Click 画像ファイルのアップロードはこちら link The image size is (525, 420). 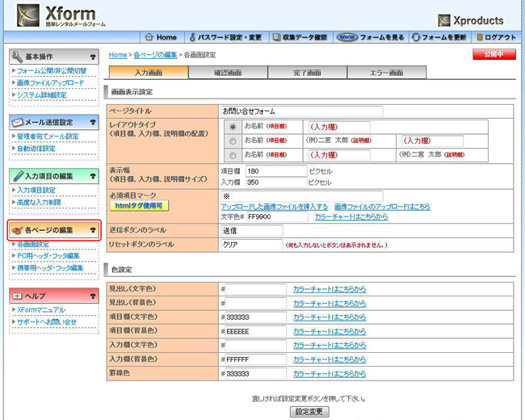[x=382, y=207]
